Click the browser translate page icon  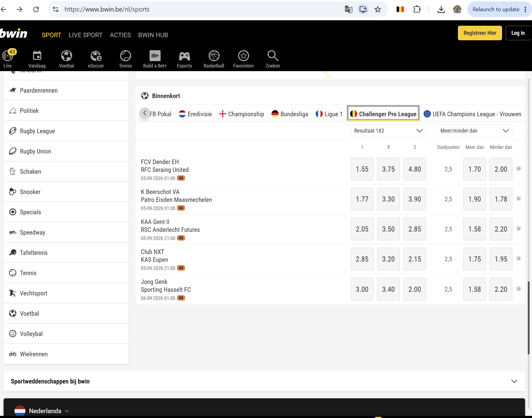348,9
